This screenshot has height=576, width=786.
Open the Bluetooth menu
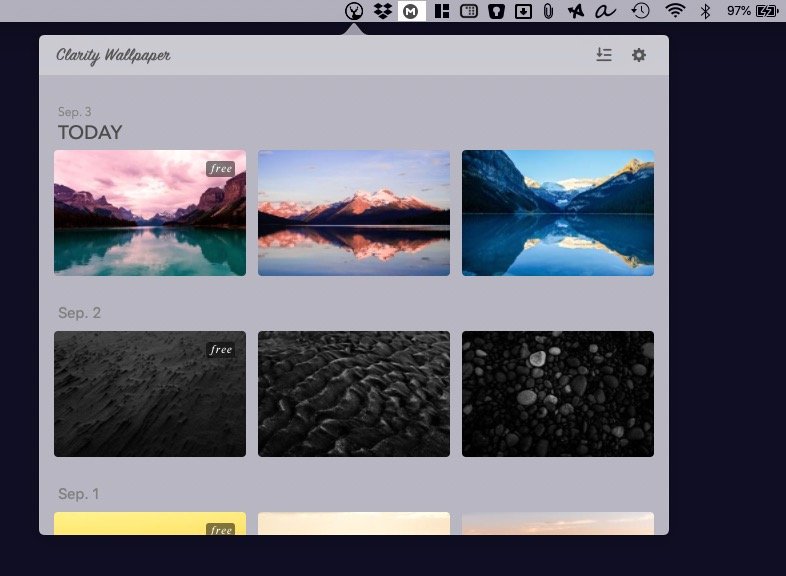coord(705,11)
